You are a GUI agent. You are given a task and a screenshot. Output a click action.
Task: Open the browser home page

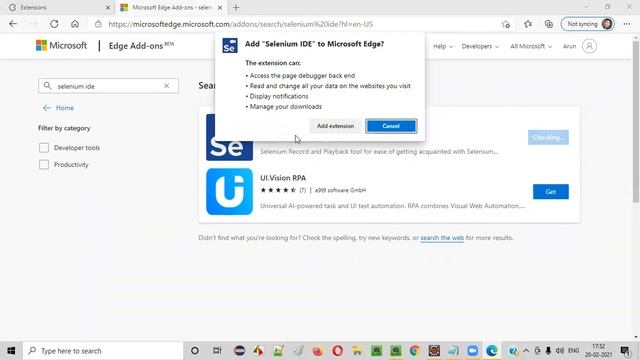75,24
